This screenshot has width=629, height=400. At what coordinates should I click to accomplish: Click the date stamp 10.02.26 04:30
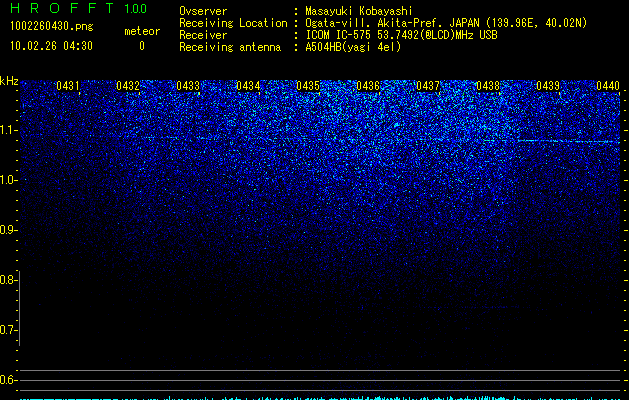(x=51, y=46)
